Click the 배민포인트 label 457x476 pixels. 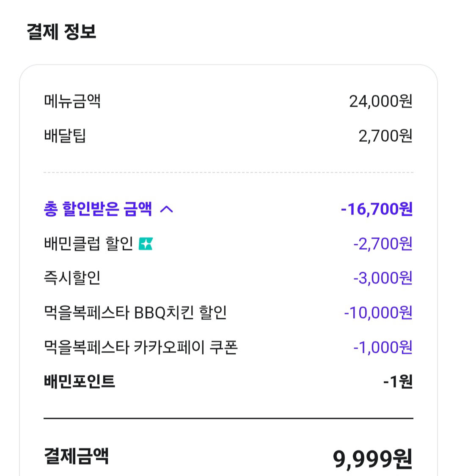[x=80, y=381]
